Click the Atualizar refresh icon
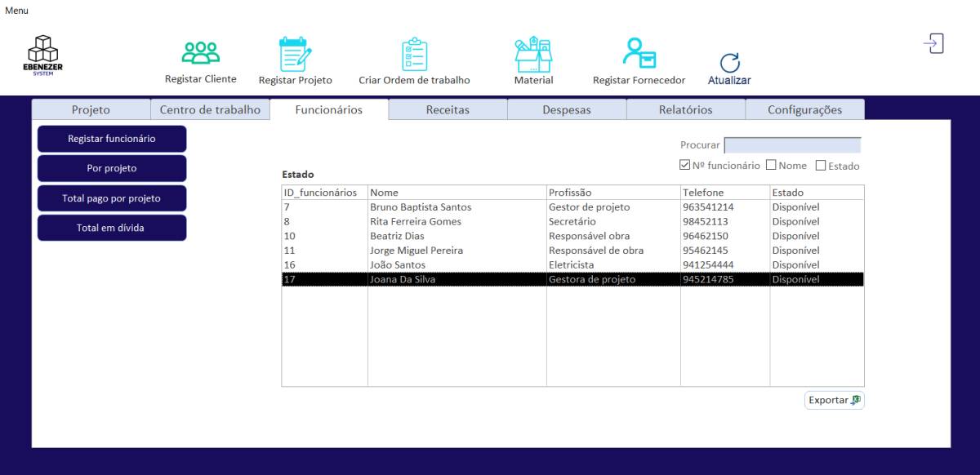This screenshot has height=475, width=980. (728, 63)
